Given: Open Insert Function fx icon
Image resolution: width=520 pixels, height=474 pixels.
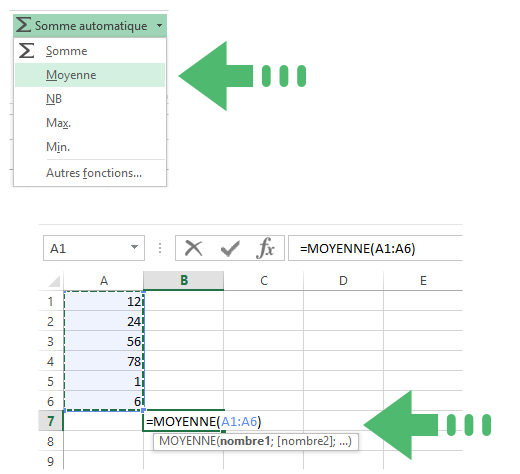Looking at the screenshot, I should pos(265,248).
